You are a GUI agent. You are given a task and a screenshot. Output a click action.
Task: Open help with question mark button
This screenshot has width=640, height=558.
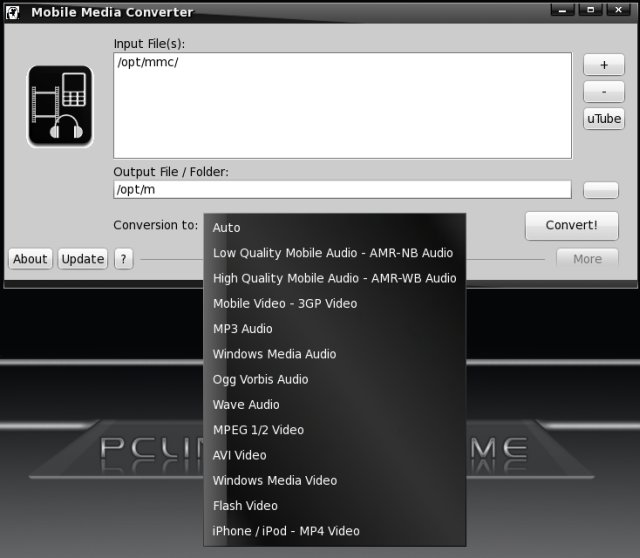[x=124, y=259]
